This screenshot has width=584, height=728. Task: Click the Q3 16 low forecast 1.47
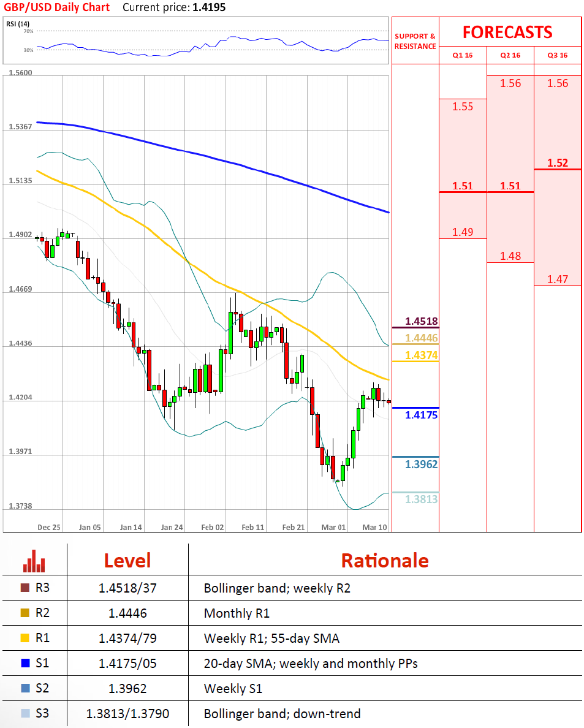558,279
